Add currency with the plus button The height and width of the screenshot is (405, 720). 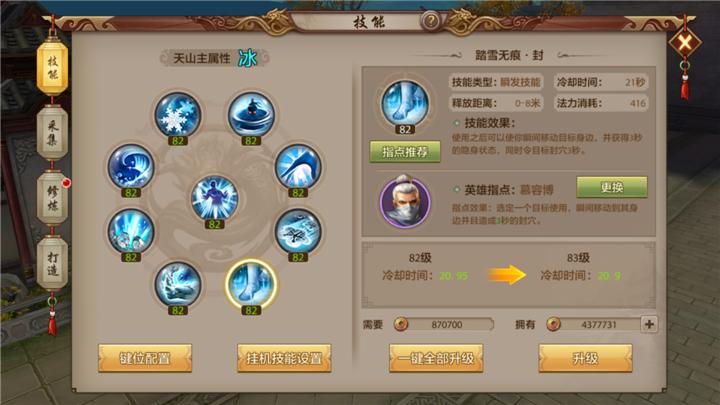[649, 324]
